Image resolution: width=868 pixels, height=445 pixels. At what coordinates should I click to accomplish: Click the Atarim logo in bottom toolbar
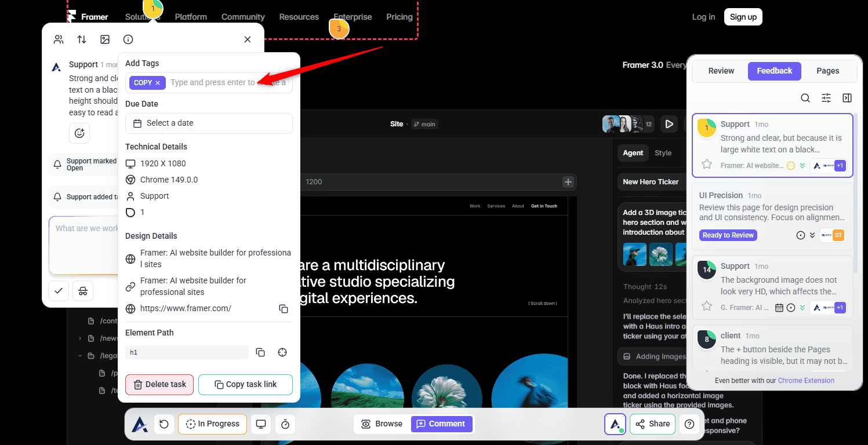tap(140, 424)
